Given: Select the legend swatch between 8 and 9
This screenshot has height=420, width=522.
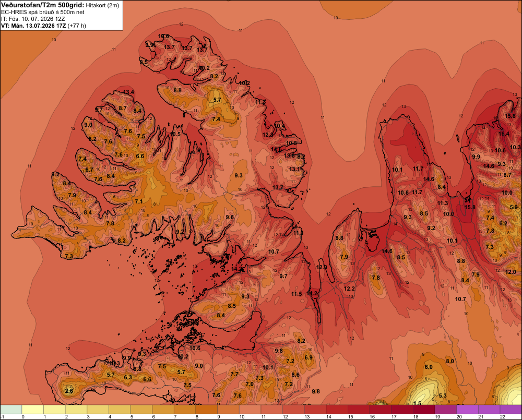Looking at the screenshot, I should pyautogui.click(x=206, y=409).
